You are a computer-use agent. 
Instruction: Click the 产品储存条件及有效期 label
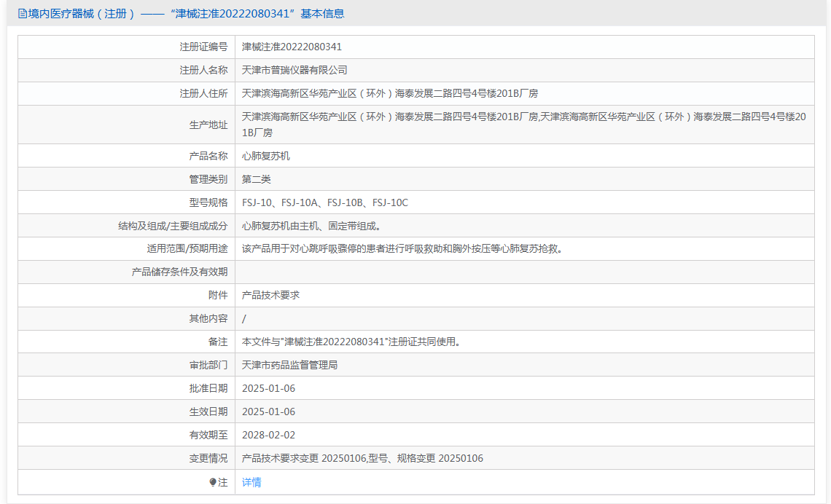(179, 272)
